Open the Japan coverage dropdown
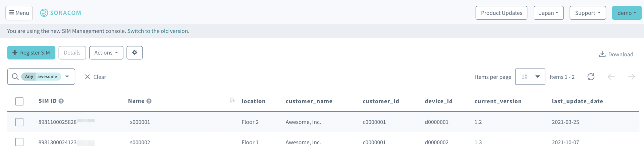The image size is (644, 160). 548,13
